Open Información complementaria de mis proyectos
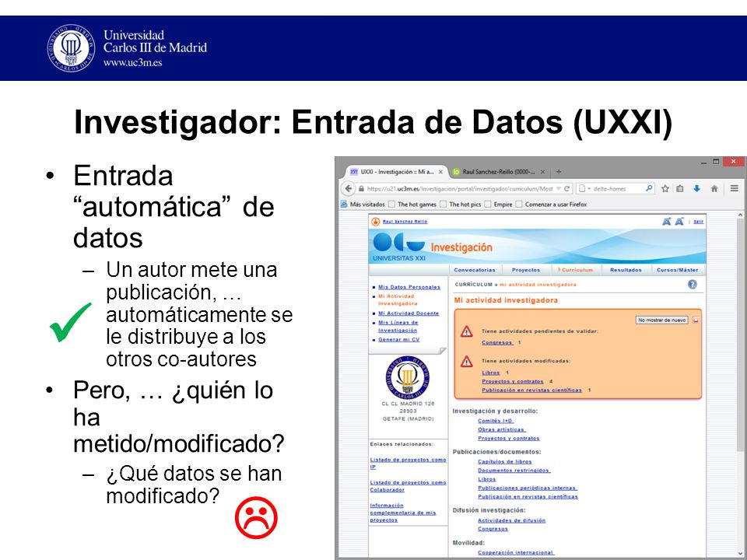The width and height of the screenshot is (747, 560). (403, 513)
